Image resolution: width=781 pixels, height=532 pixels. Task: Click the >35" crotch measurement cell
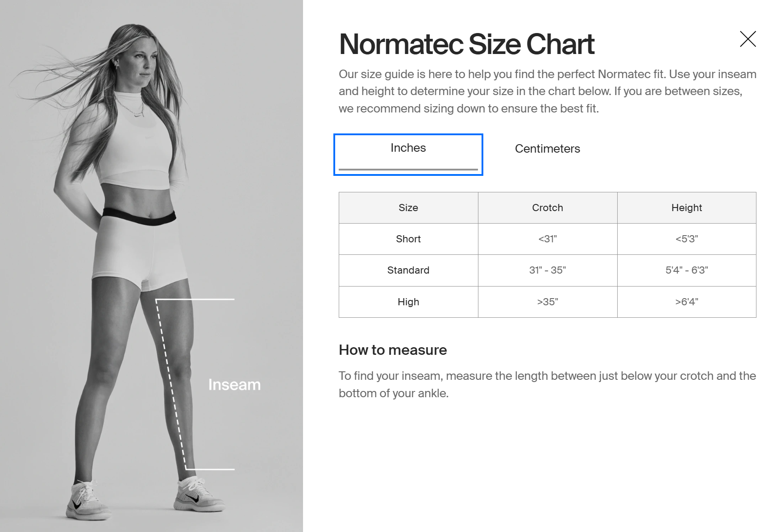click(x=547, y=302)
